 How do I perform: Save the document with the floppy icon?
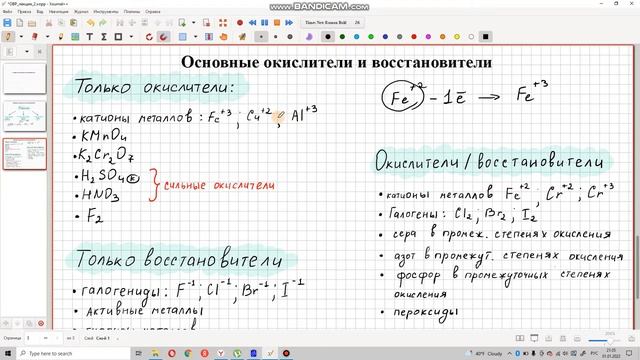(7, 23)
